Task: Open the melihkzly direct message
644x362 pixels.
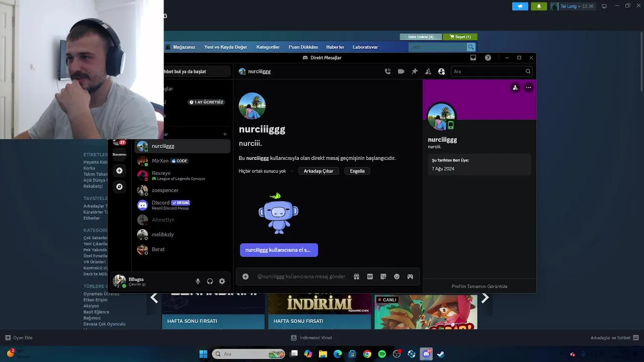Action: click(183, 235)
